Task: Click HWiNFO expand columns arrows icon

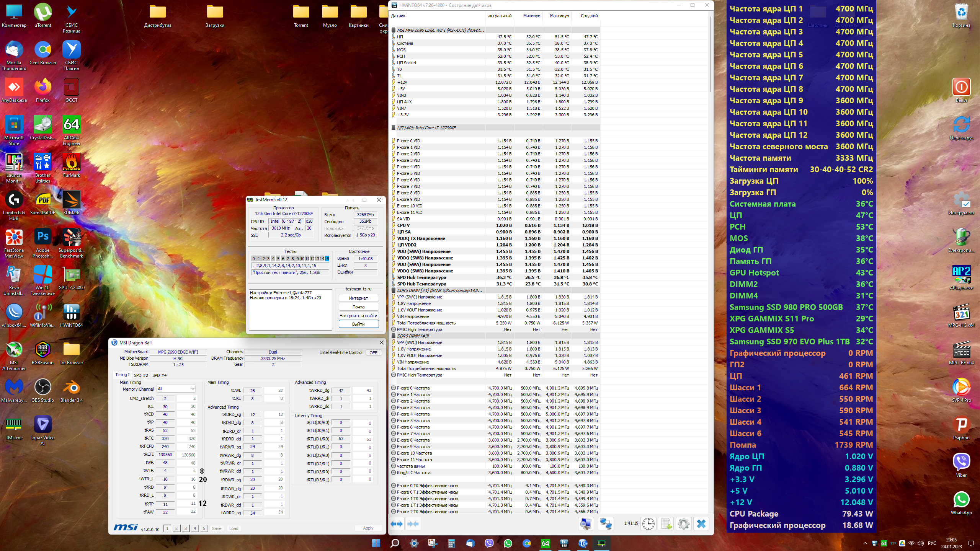Action: click(x=397, y=524)
